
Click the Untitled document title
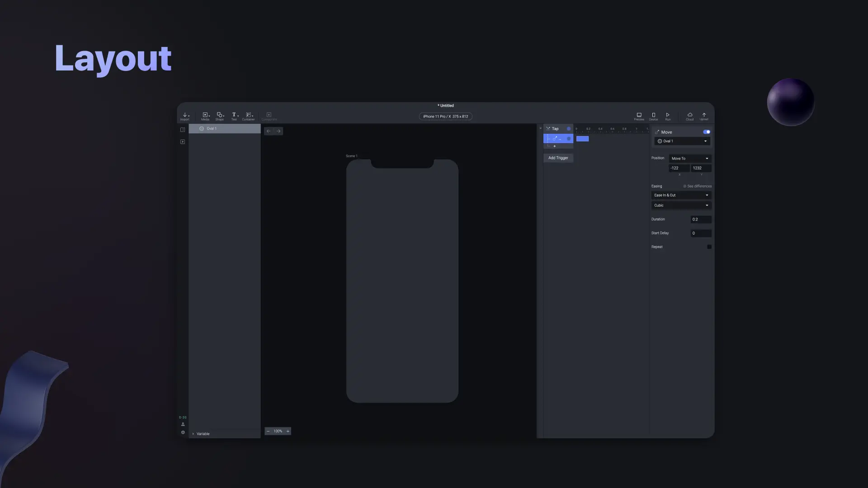[446, 106]
